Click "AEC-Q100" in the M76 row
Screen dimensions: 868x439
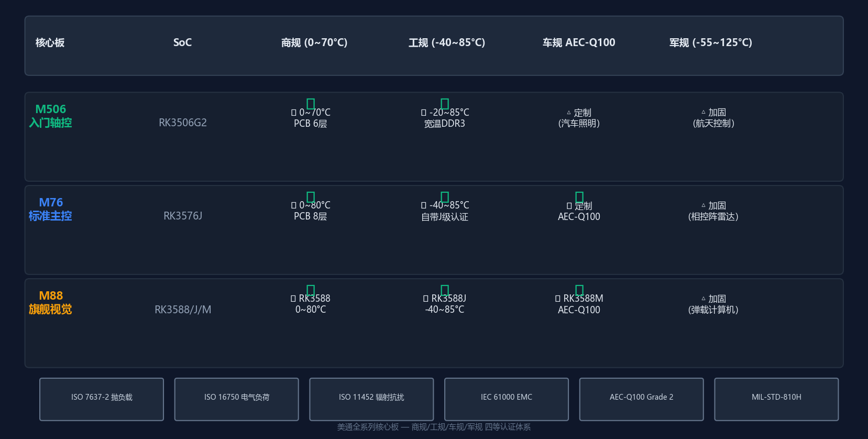[579, 217]
